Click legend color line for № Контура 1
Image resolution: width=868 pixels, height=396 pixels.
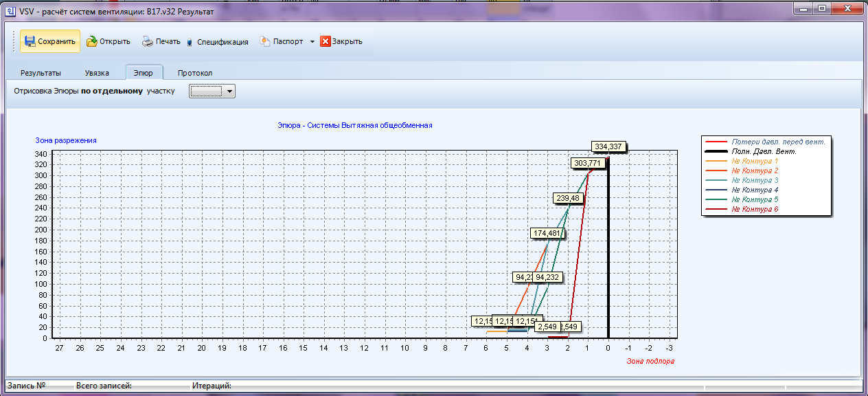click(x=717, y=160)
